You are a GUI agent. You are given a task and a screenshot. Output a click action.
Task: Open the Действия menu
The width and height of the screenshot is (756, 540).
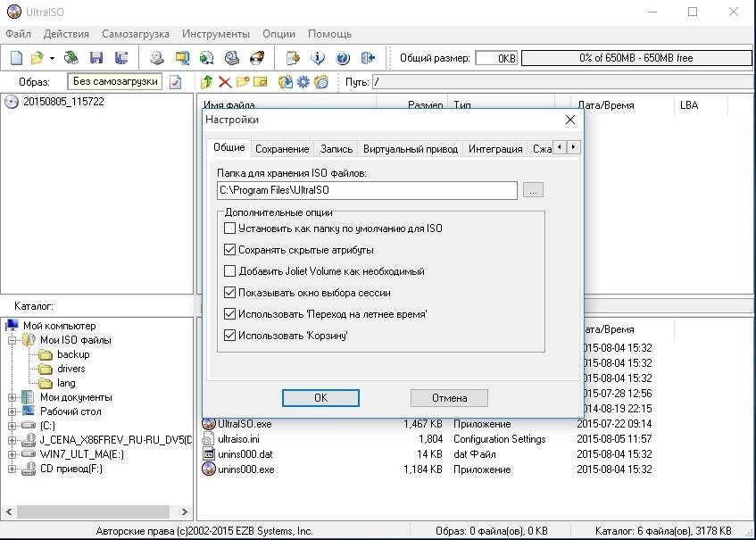(66, 34)
